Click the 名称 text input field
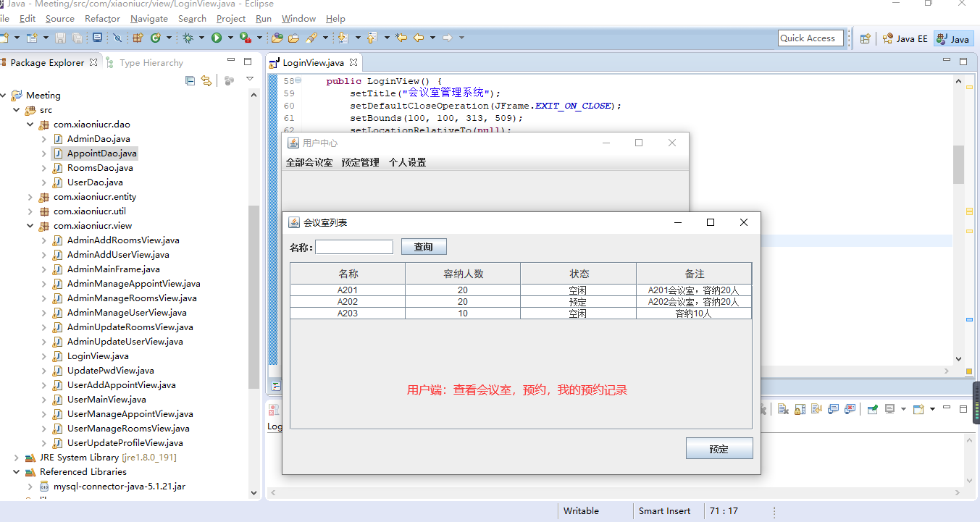 (x=354, y=247)
